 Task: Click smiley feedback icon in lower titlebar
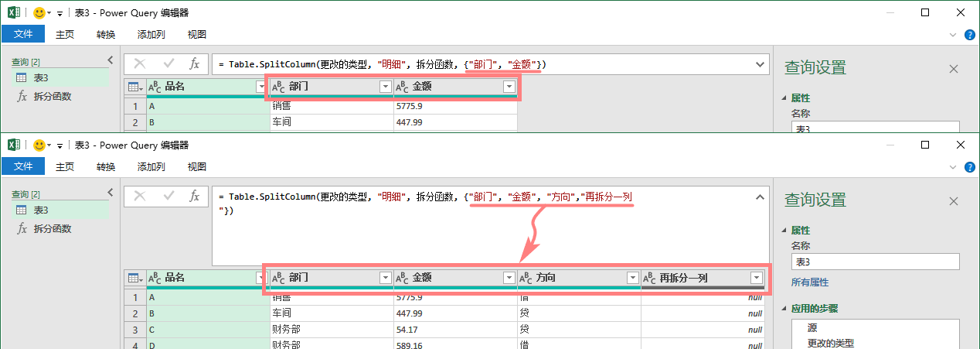pyautogui.click(x=40, y=145)
